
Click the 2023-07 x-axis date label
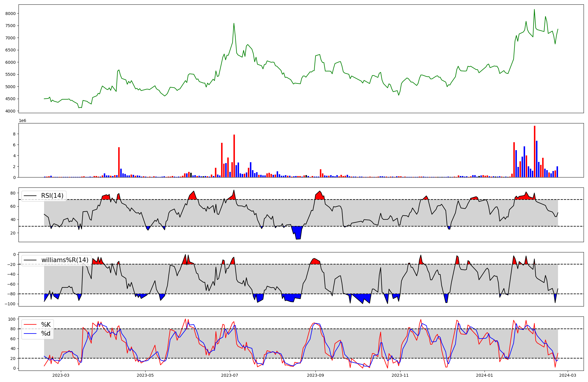coord(229,375)
